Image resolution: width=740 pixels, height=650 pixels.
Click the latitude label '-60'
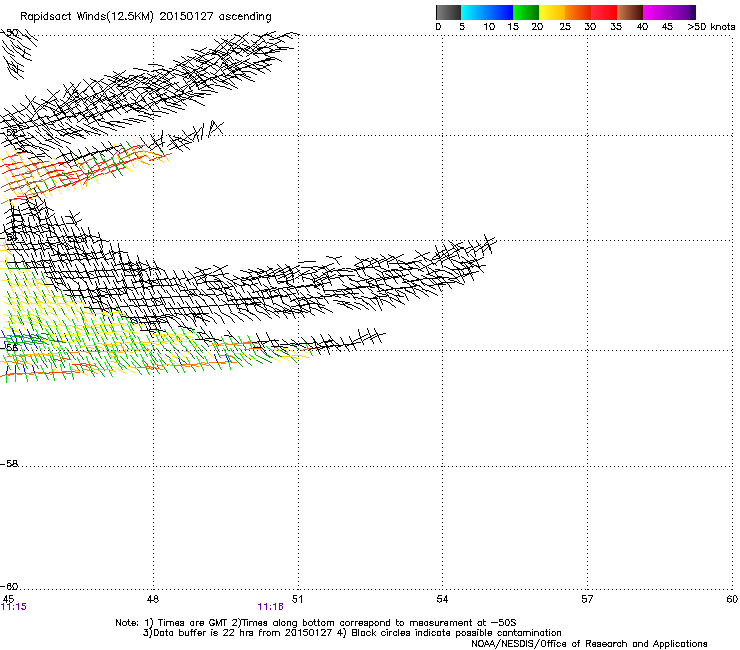9,587
